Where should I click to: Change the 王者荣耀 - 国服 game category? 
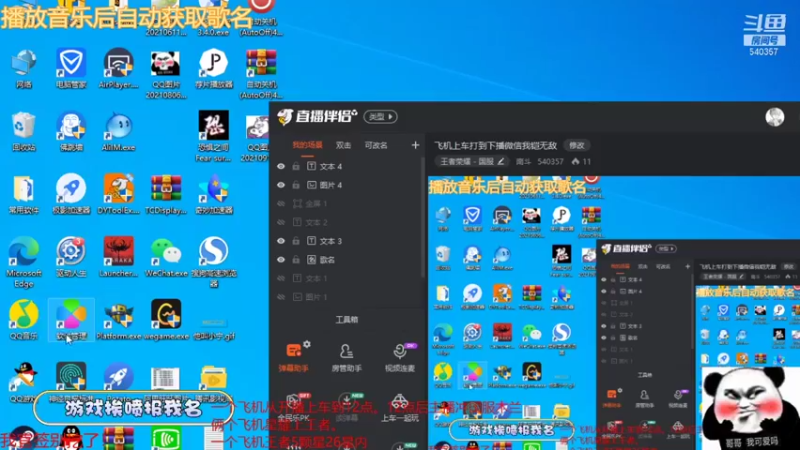pos(472,162)
